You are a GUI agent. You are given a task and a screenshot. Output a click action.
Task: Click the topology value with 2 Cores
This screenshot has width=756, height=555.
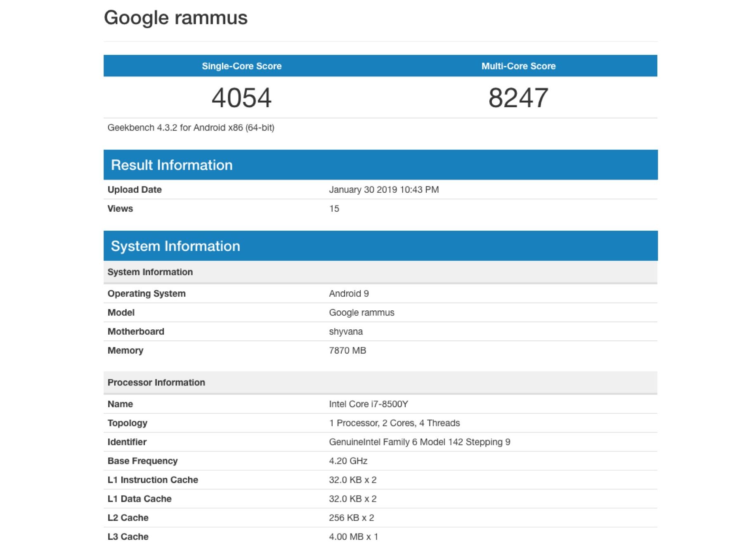[x=394, y=423]
